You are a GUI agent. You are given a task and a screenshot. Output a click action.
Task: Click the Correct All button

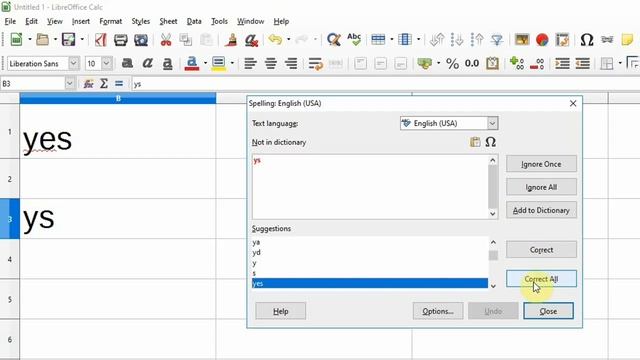click(x=541, y=279)
